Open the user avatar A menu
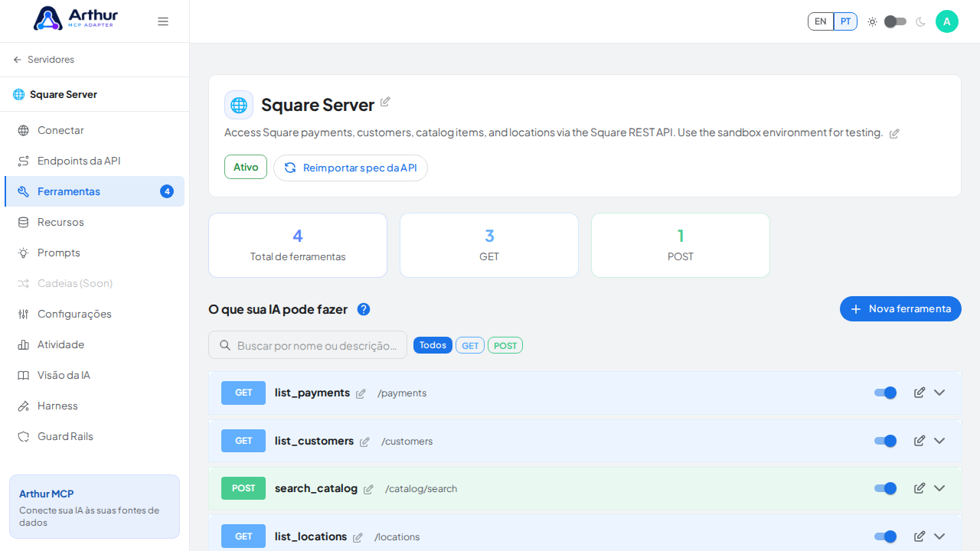 [x=947, y=21]
